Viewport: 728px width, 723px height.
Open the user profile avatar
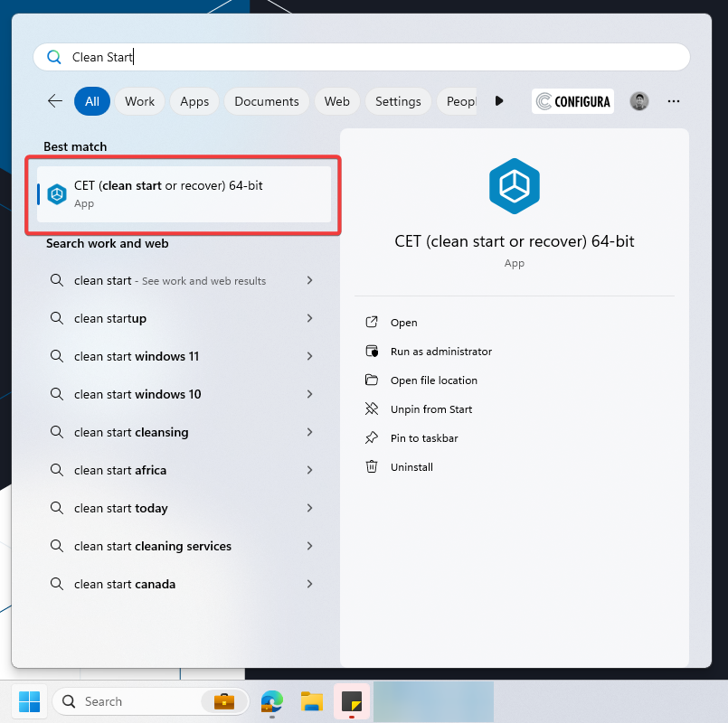click(639, 101)
